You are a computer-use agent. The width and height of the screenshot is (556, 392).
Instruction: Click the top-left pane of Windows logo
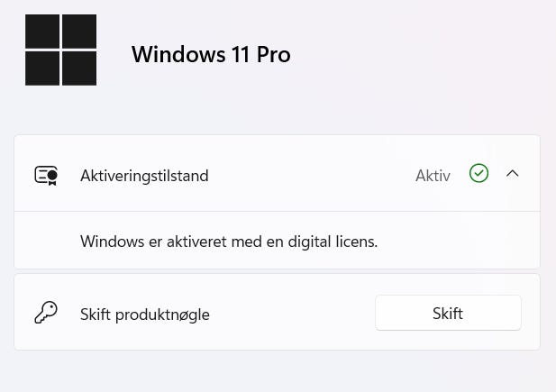(42, 32)
